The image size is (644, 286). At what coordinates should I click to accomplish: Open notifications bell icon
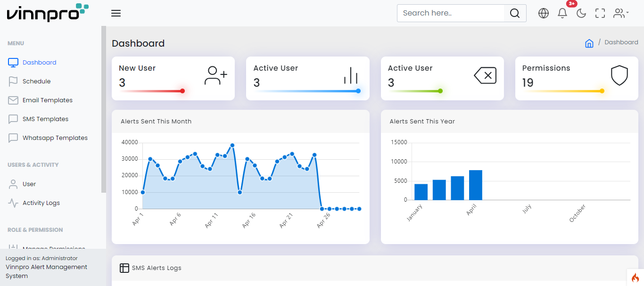(x=562, y=13)
